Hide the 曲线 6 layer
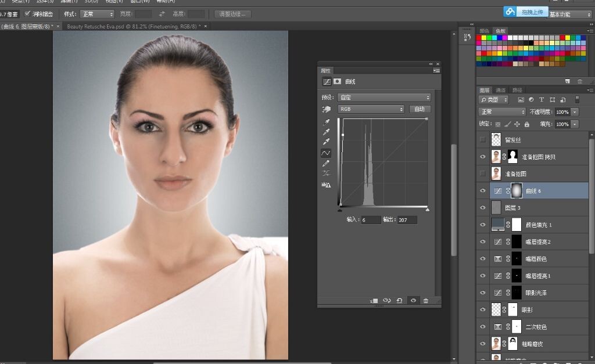595x364 pixels. click(x=483, y=191)
